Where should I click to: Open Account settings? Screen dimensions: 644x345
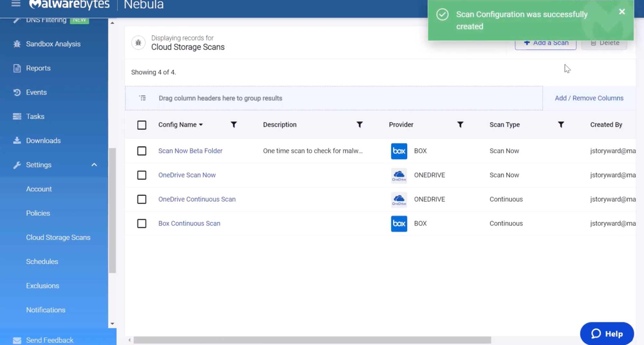click(x=39, y=189)
